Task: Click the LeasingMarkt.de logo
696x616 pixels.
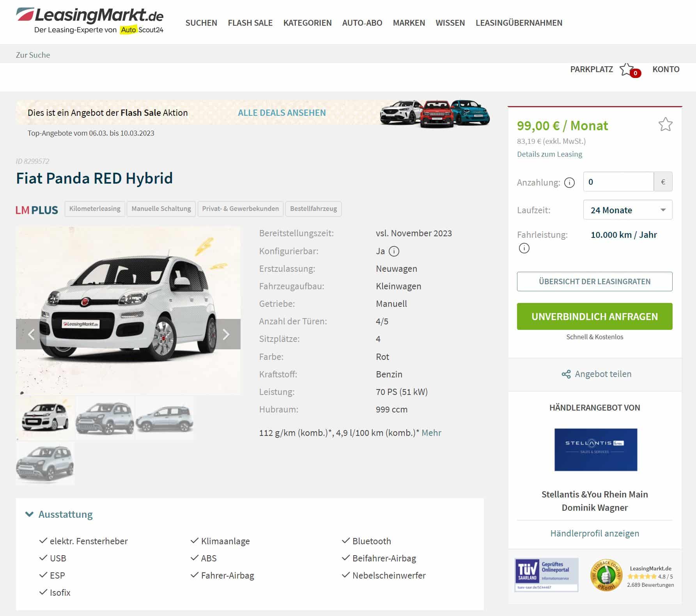Action: (x=90, y=21)
